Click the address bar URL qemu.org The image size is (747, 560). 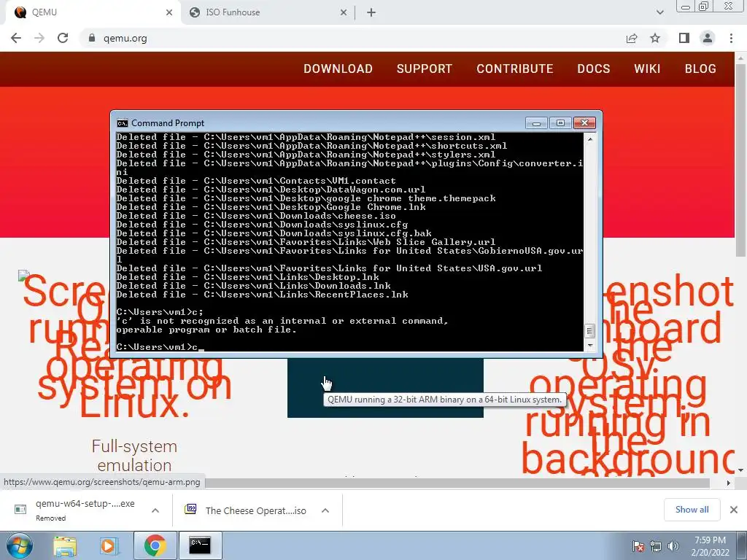(125, 38)
